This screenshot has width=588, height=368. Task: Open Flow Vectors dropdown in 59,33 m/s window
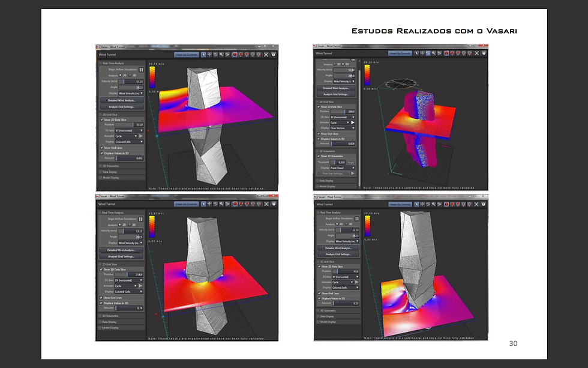(343, 128)
